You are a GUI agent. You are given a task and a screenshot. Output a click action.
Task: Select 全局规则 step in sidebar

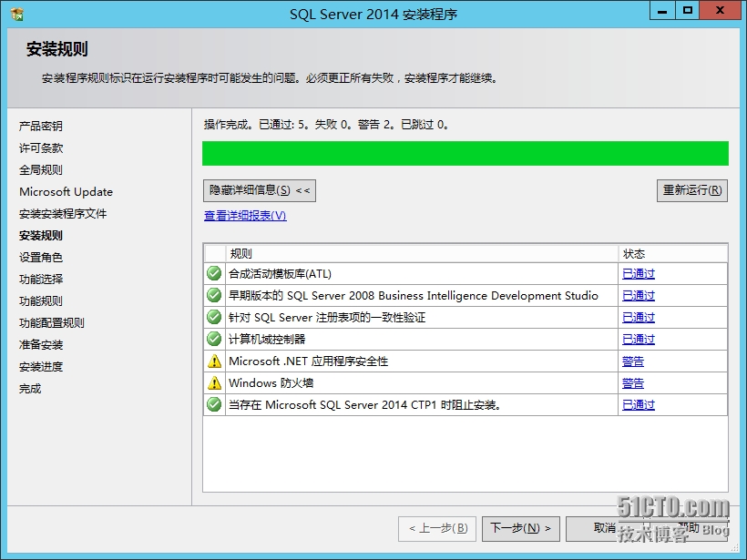[x=41, y=170]
